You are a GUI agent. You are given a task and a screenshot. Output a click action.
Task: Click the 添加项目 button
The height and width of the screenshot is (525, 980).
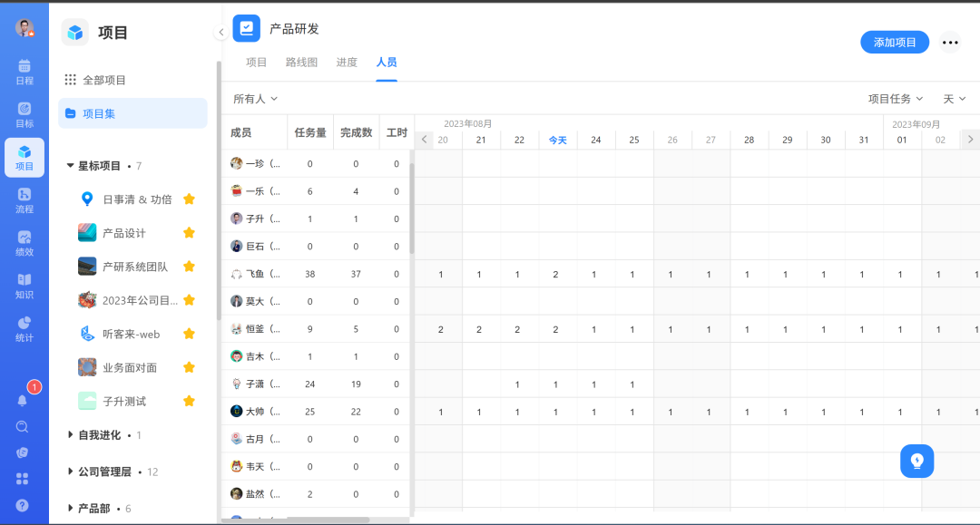pos(895,43)
